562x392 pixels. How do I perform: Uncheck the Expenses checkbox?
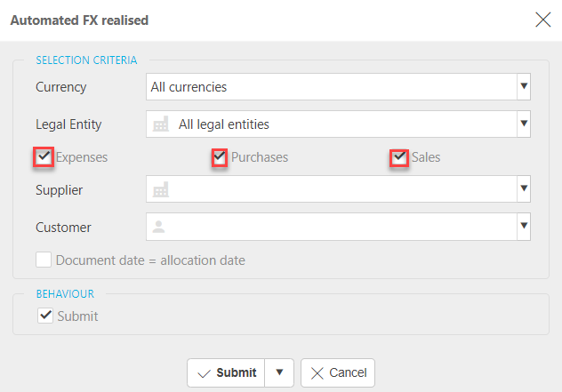click(44, 157)
